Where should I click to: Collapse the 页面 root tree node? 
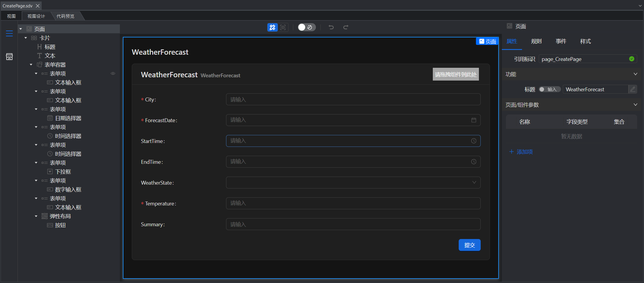[21, 29]
